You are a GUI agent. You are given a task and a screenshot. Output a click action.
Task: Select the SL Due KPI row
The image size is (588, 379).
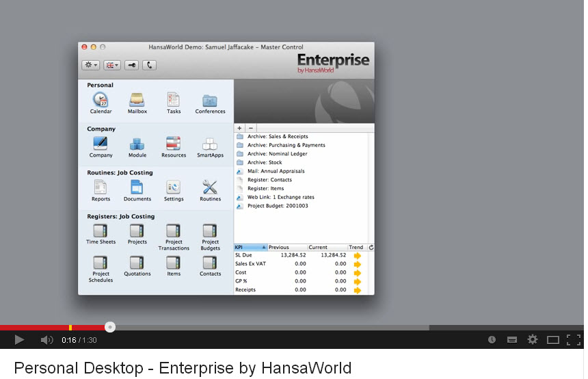tap(301, 255)
